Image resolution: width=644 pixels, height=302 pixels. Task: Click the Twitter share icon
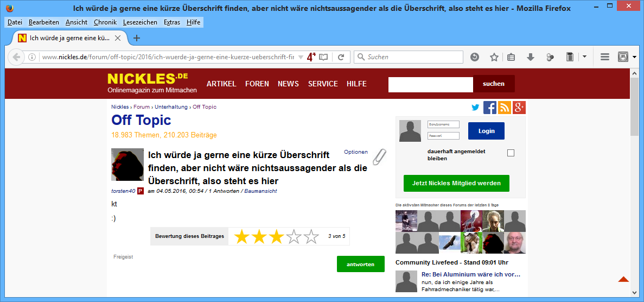click(475, 108)
